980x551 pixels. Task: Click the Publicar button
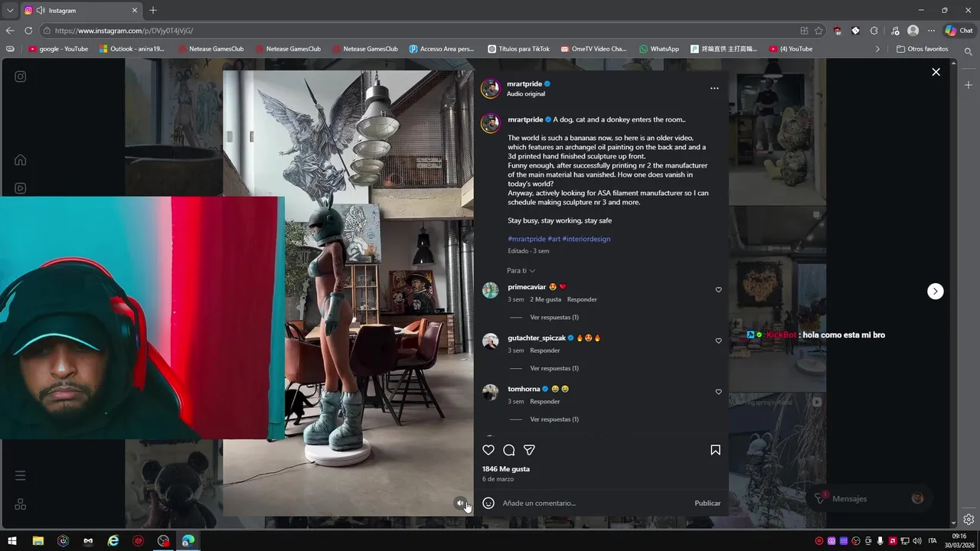pyautogui.click(x=707, y=504)
